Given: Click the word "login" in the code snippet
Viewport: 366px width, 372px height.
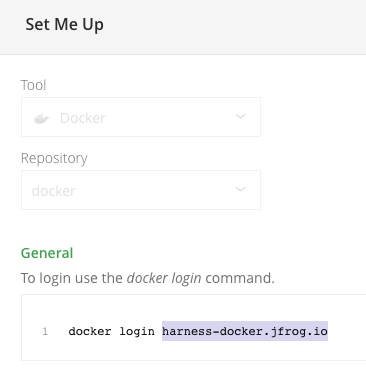Looking at the screenshot, I should (137, 332).
